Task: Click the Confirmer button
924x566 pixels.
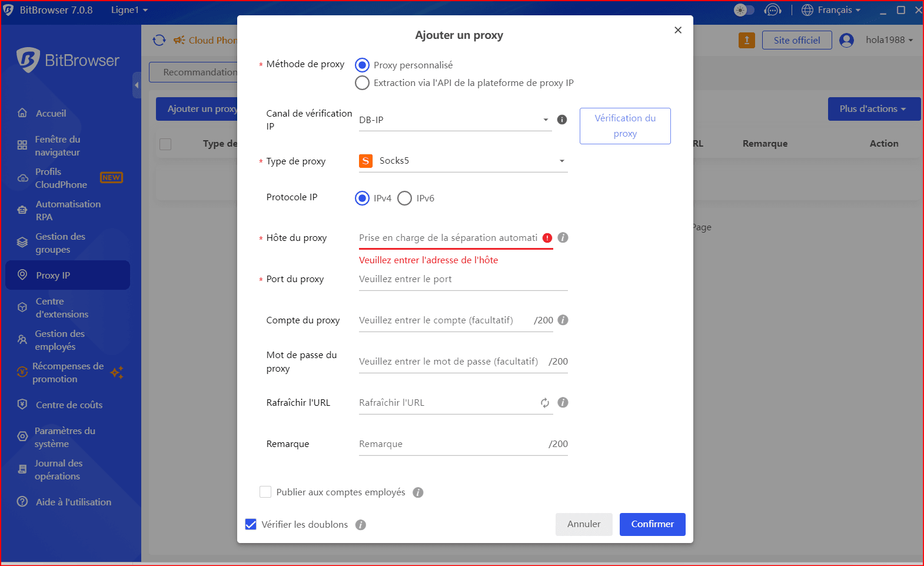Action: (x=652, y=524)
